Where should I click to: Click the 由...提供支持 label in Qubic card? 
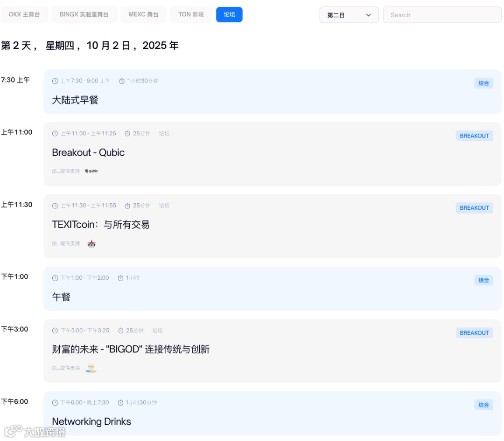(x=66, y=171)
